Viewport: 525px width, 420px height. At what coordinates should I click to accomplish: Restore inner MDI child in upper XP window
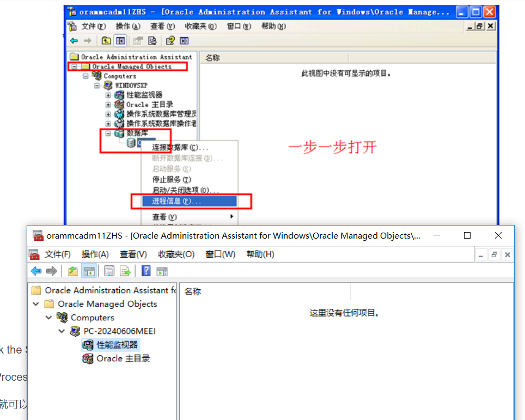(x=480, y=26)
